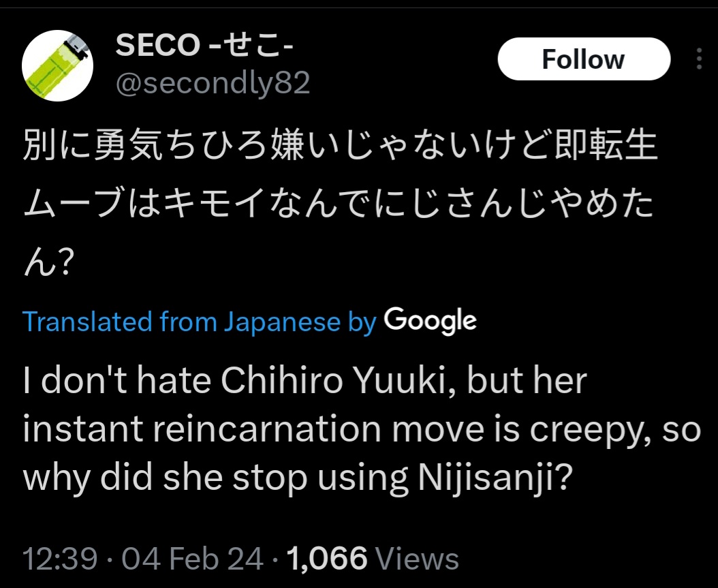Click the 'Views' label
This screenshot has width=718, height=588.
pyautogui.click(x=418, y=559)
